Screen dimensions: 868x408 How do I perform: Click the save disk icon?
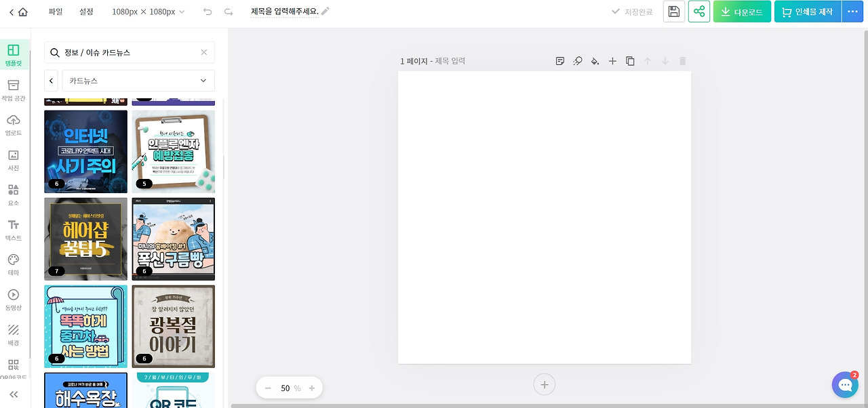tap(673, 12)
